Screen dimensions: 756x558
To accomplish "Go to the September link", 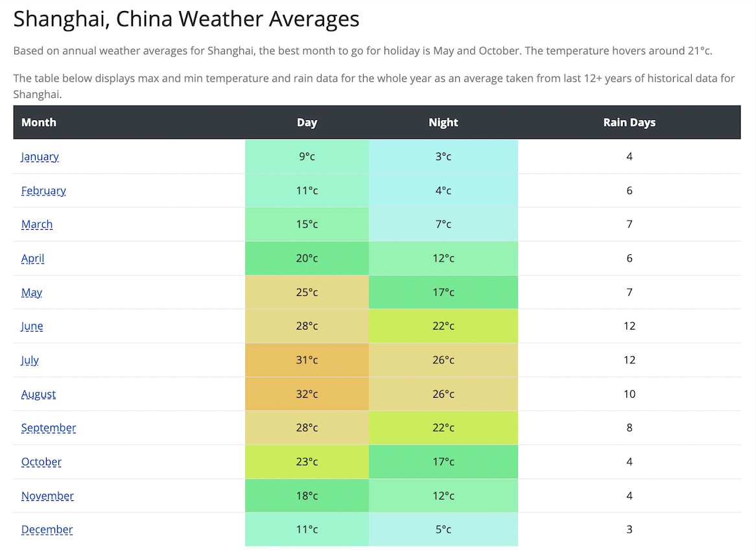I will (49, 428).
